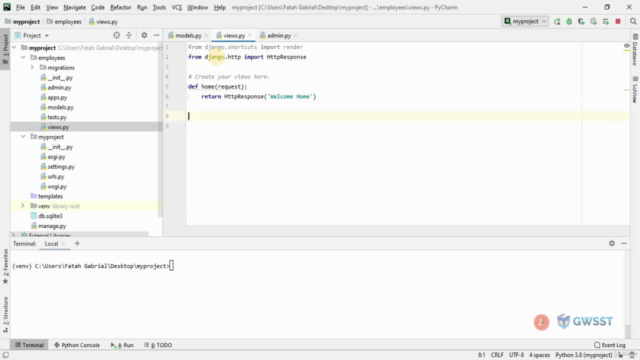Open Event Log
The width and height of the screenshot is (640, 360).
(x=609, y=345)
